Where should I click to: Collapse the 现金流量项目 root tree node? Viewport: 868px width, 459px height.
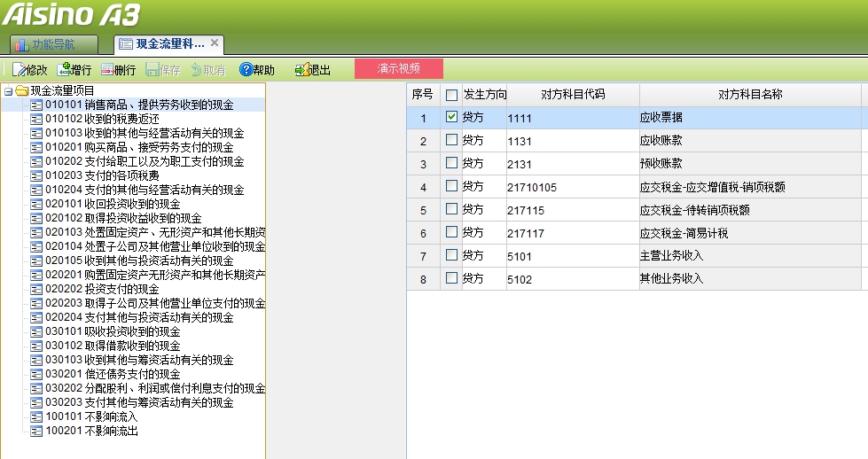pyautogui.click(x=8, y=90)
